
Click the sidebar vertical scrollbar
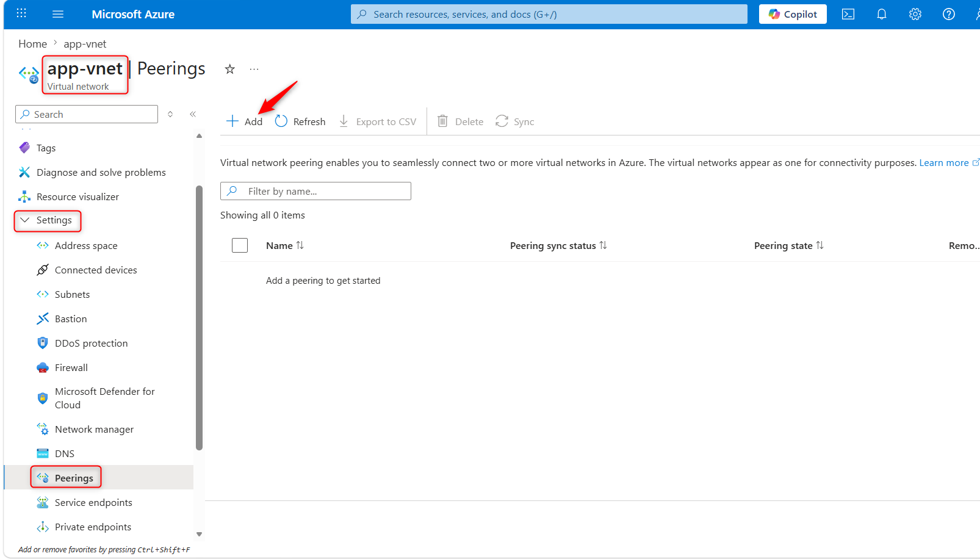tap(199, 317)
